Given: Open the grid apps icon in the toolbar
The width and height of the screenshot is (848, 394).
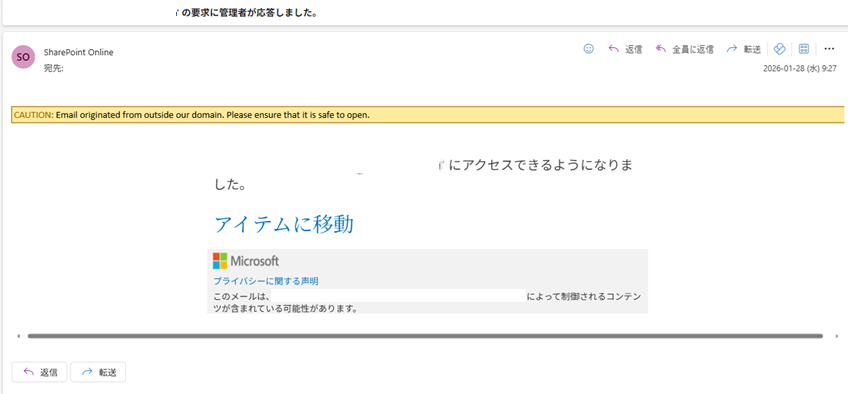Looking at the screenshot, I should (804, 49).
